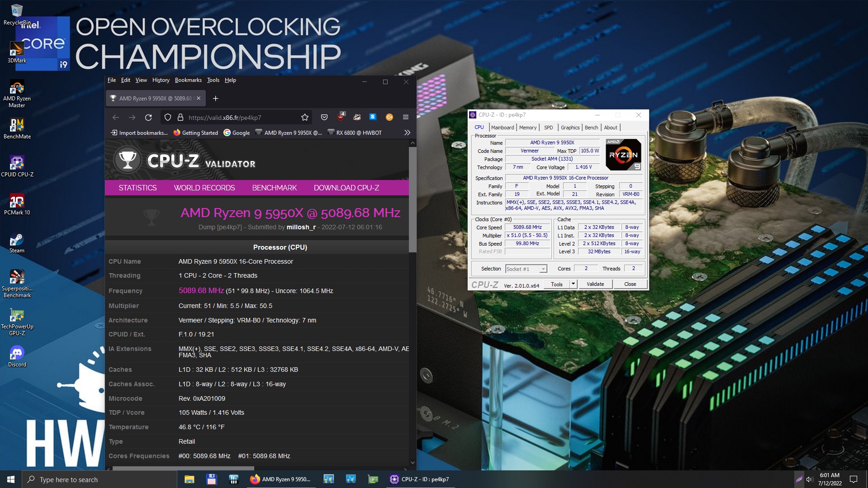Open the orange C+ extension icon
868x488 pixels.
coord(389,117)
